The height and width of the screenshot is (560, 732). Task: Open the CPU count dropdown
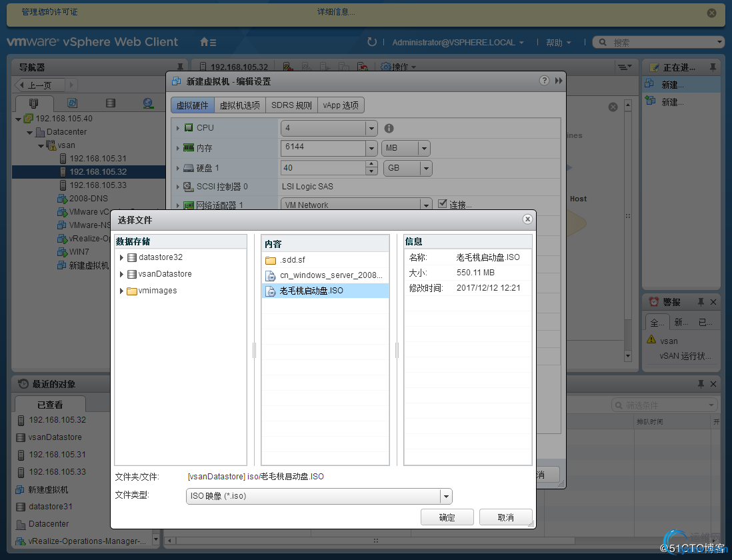click(371, 128)
